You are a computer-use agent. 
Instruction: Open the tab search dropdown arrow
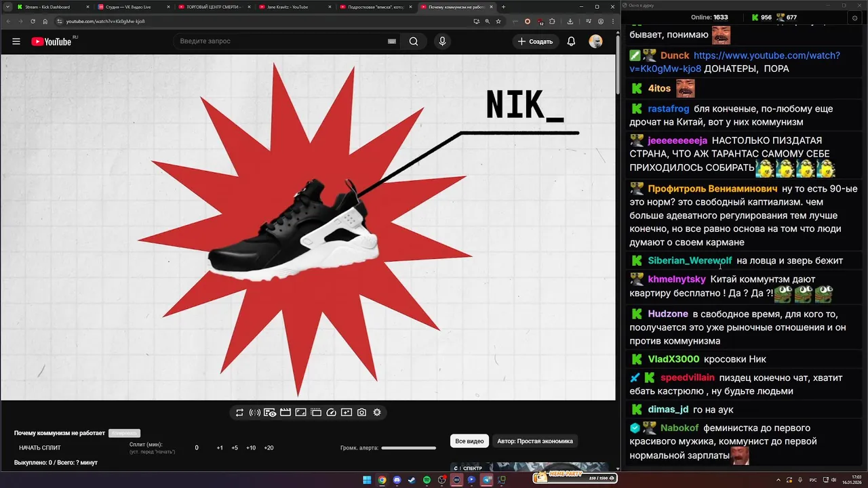click(x=6, y=7)
